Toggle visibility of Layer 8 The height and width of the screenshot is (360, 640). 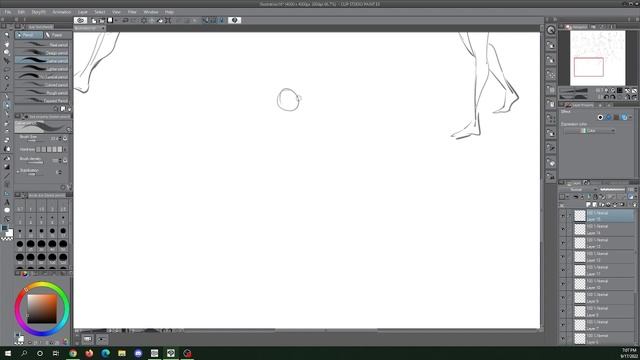563,311
